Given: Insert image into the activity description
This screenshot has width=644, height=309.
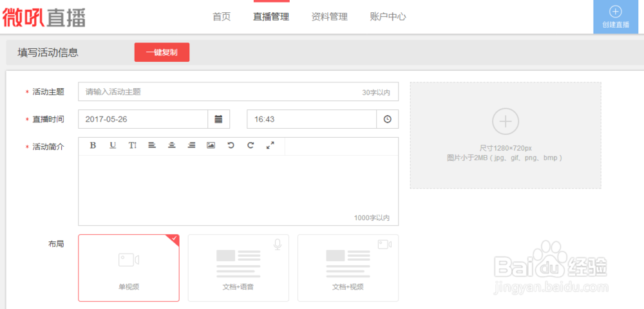Looking at the screenshot, I should 211,145.
